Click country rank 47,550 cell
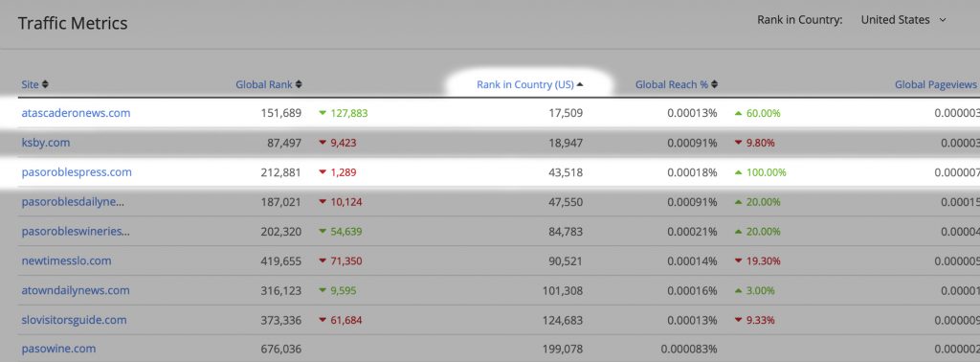Image resolution: width=980 pixels, height=362 pixels. (565, 202)
